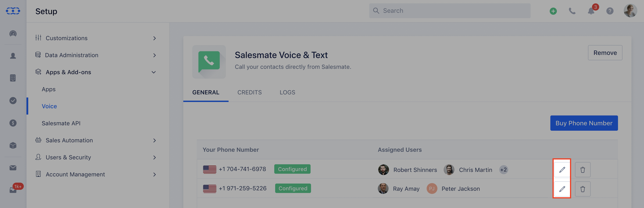Open the email envelope sidebar icon

coord(13,168)
